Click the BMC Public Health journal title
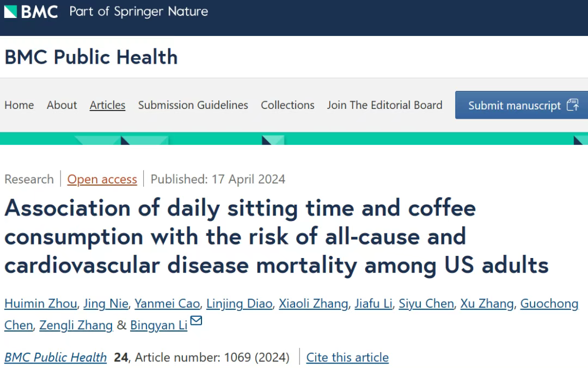The image size is (588, 368). point(91,57)
